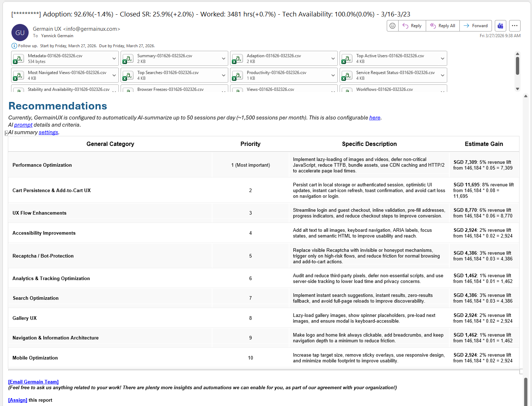
Task: Open dropdown for Adaption CSV attachment
Action: (x=333, y=59)
